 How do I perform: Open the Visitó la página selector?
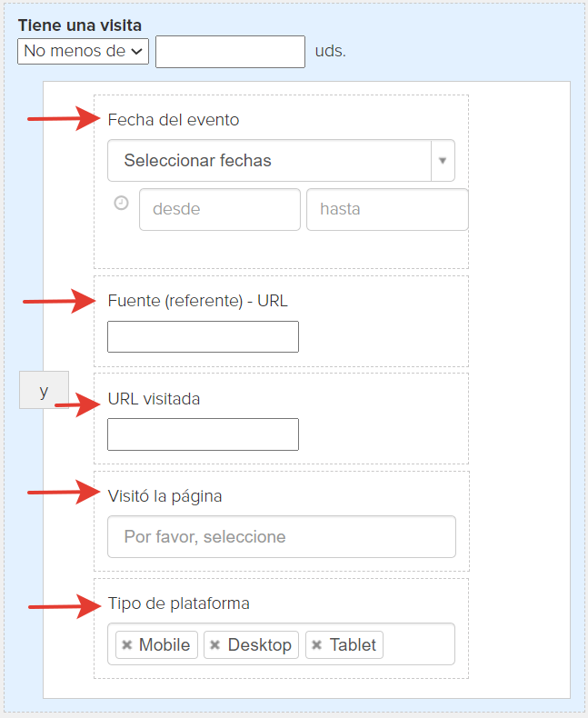[x=282, y=536]
